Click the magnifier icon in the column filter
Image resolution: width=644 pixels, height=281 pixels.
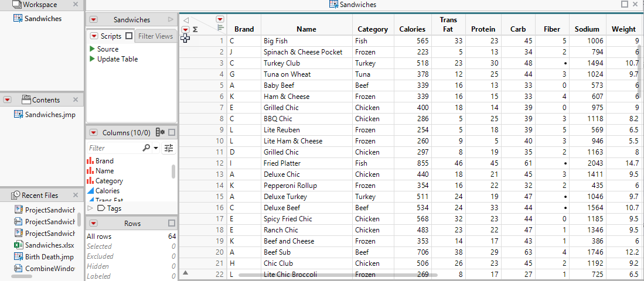146,148
